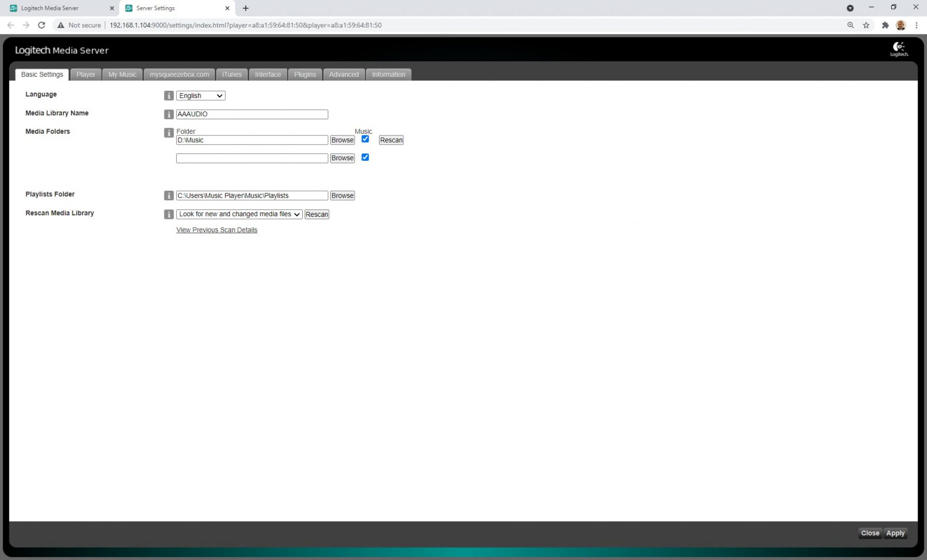Click the Not secure warning icon
Viewport: 927px width, 560px height.
[x=61, y=25]
